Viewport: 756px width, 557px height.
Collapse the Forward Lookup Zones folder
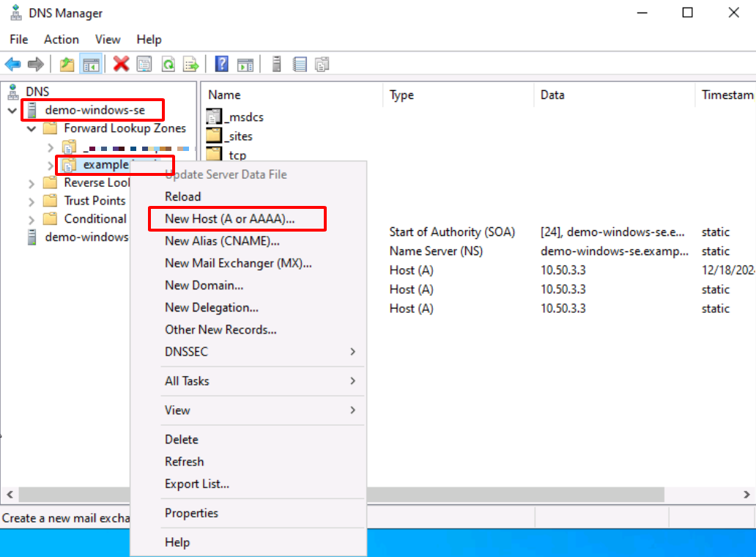click(31, 128)
